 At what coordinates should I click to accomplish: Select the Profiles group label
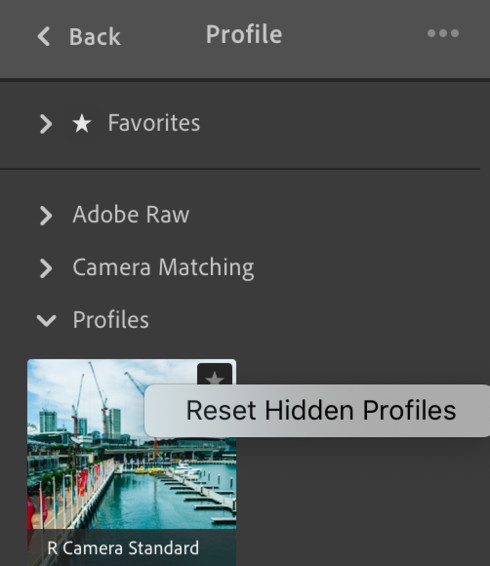(110, 320)
